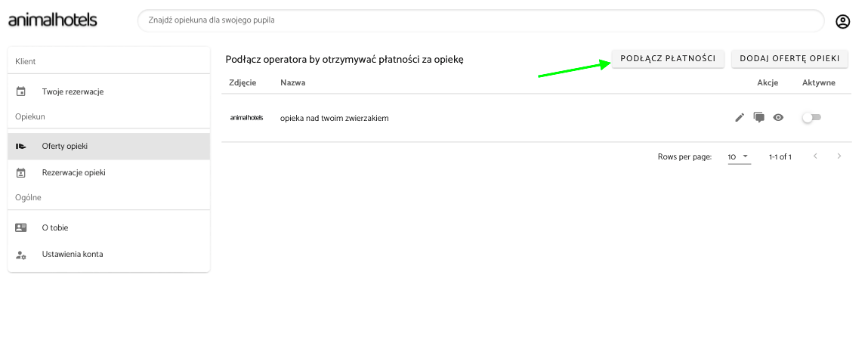Click the calendar icon beside Rezerwacje opieki
868x359 pixels.
click(x=21, y=173)
